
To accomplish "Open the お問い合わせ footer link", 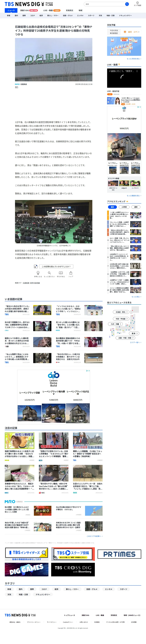I will click(84, 622).
